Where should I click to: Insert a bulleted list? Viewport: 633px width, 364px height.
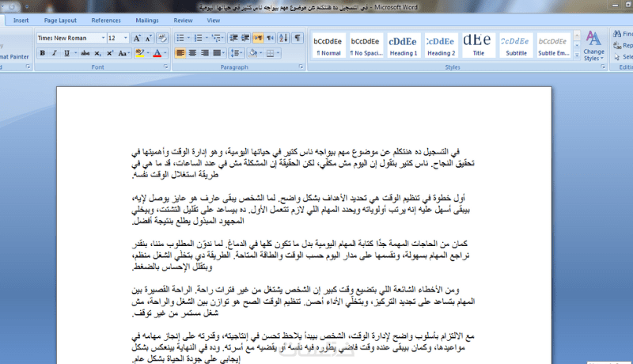180,38
